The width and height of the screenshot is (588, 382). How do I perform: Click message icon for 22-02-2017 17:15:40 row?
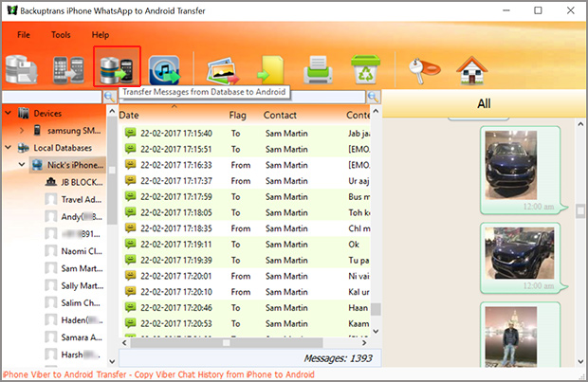pos(130,133)
